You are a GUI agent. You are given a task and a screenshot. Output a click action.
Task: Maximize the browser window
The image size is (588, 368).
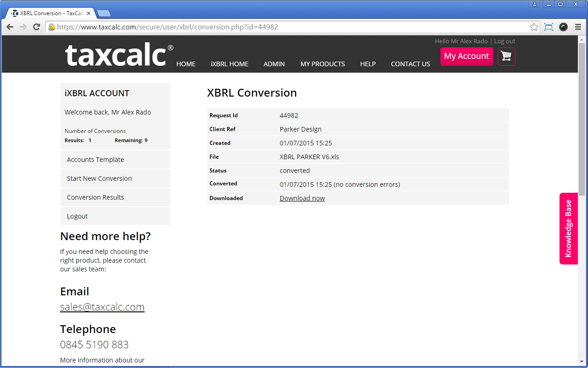click(x=560, y=4)
